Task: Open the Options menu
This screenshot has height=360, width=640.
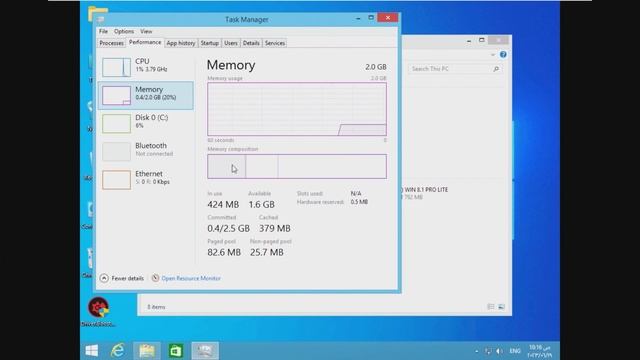Action: [x=124, y=31]
